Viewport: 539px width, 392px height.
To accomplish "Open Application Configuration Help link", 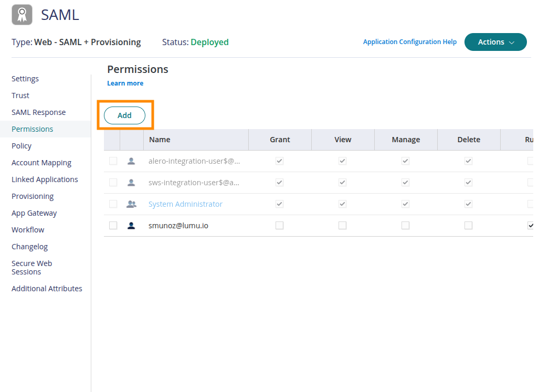I will 409,42.
